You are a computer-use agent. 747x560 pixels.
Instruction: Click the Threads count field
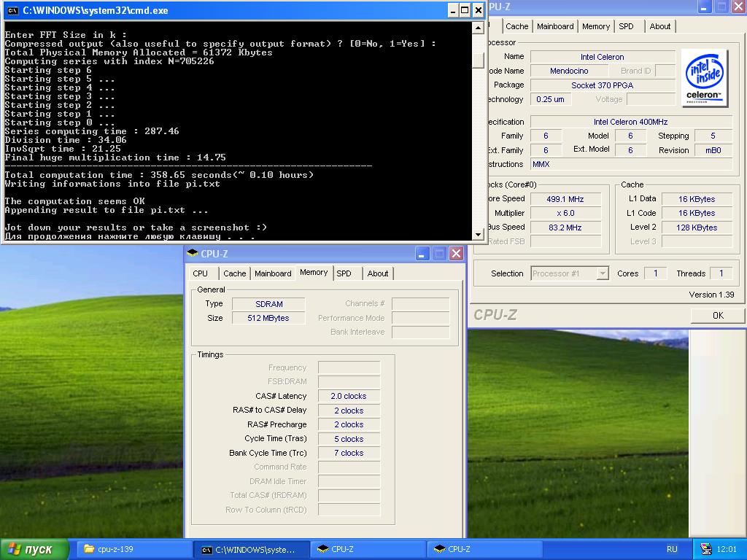[721, 273]
